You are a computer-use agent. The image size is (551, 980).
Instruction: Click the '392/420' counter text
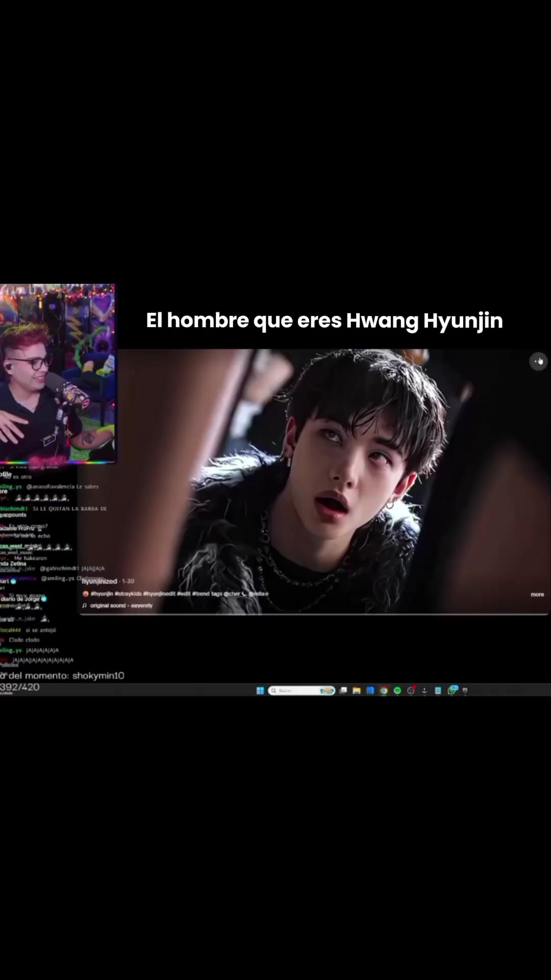pyautogui.click(x=20, y=688)
